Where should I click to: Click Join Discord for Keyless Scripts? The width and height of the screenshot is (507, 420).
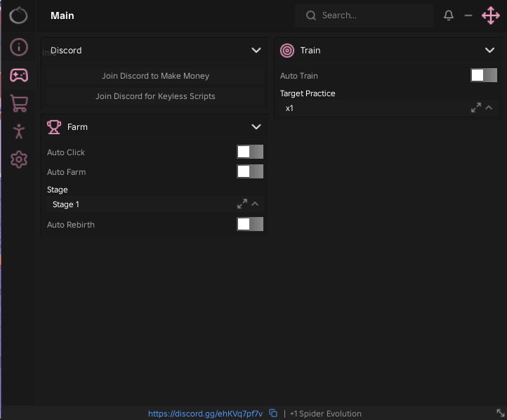(155, 96)
